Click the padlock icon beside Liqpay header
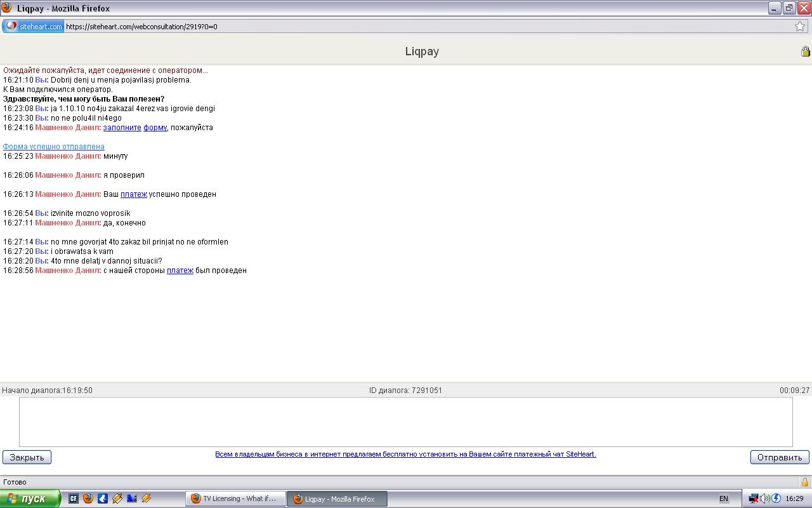This screenshot has width=812, height=508. [x=806, y=51]
